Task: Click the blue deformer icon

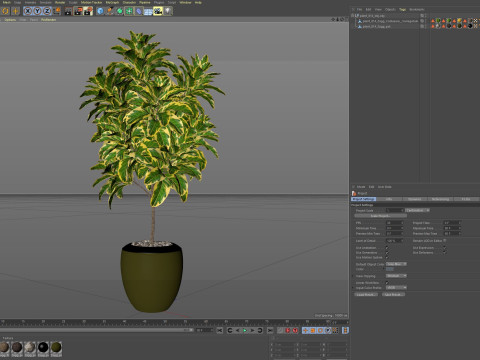Action: pyautogui.click(x=139, y=11)
